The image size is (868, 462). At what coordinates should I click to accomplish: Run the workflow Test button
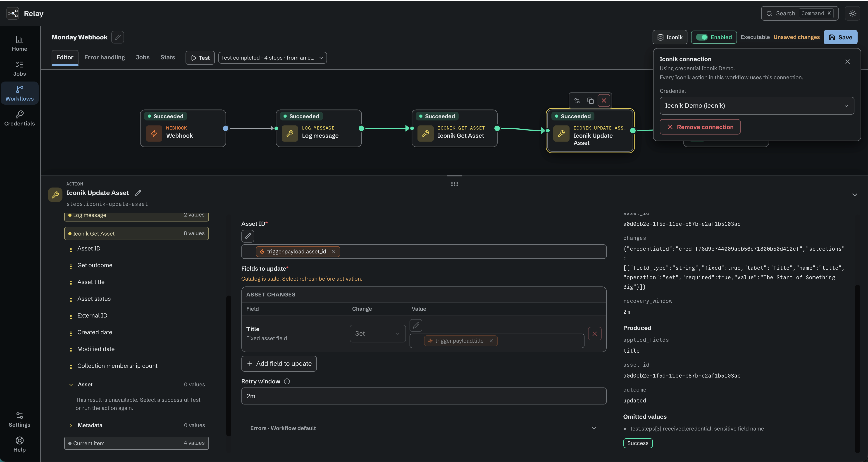coord(200,58)
